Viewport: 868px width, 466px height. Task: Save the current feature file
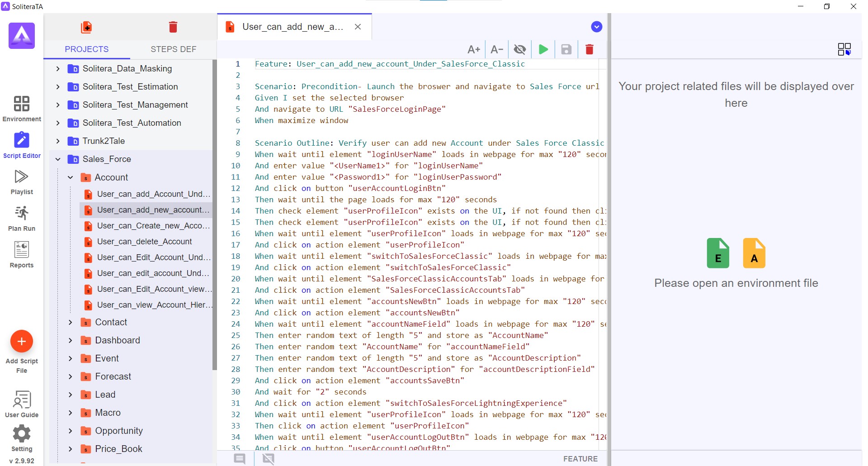click(x=566, y=49)
